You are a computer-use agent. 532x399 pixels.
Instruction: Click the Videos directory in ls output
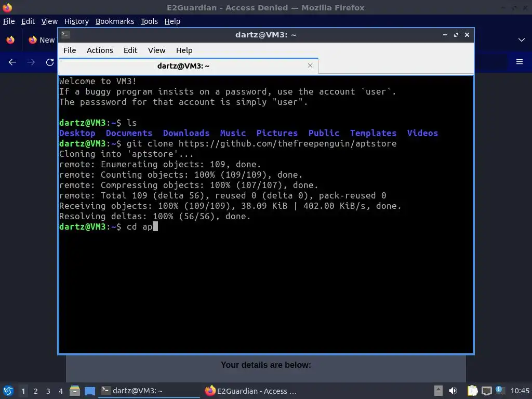point(422,133)
